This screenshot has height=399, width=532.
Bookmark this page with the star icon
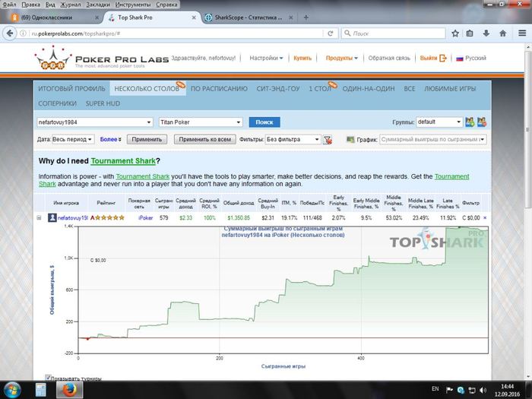pos(455,33)
